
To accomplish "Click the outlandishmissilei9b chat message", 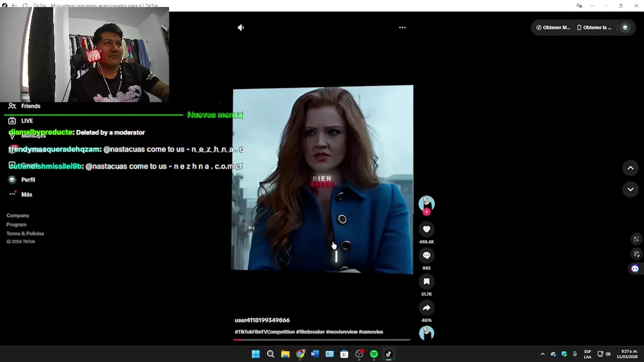I will pos(126,166).
